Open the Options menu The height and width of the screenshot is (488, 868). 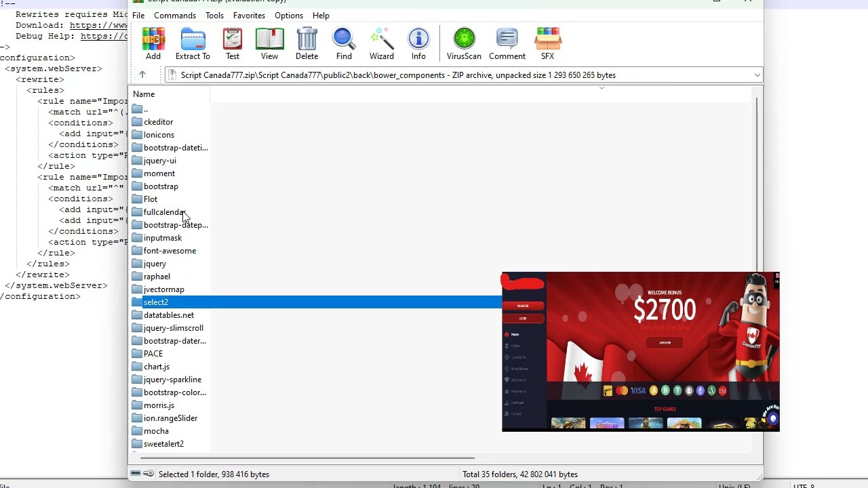click(289, 15)
